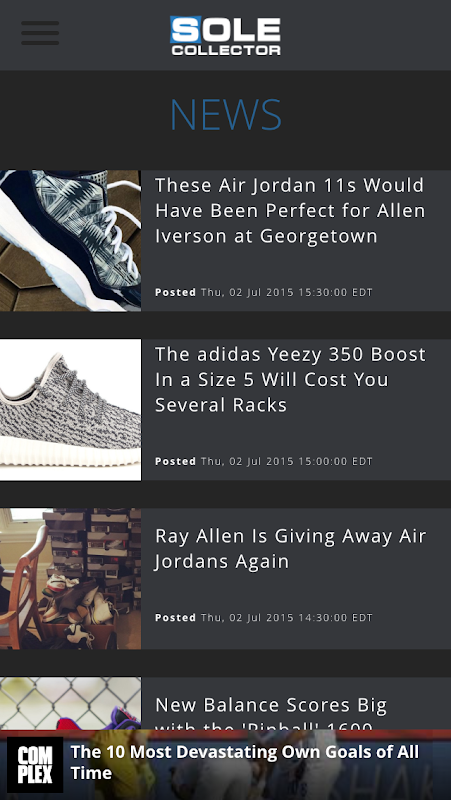Read 'Ray Allen Is Giving Away Air Jordans Again'
The width and height of the screenshot is (451, 800).
tap(290, 548)
